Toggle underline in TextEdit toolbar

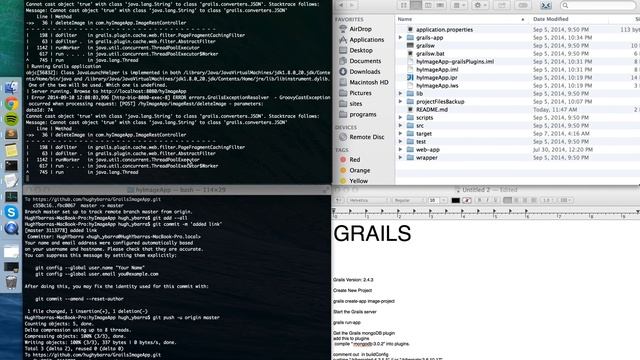[496, 200]
